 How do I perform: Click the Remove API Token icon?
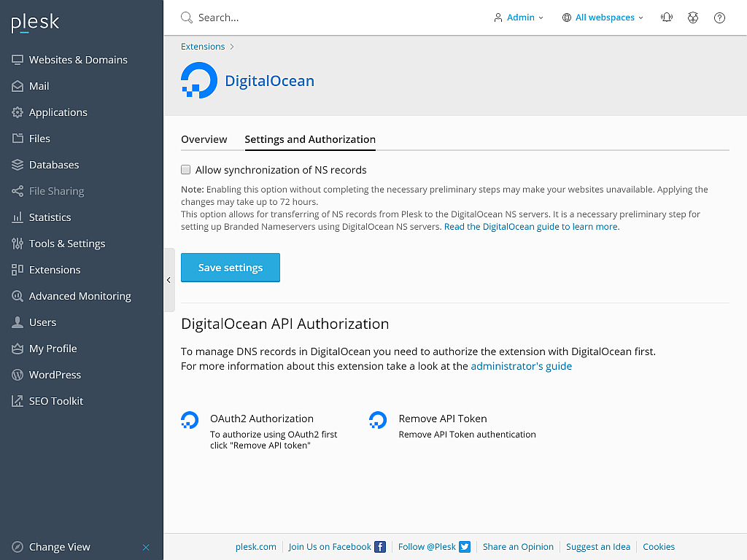click(378, 420)
